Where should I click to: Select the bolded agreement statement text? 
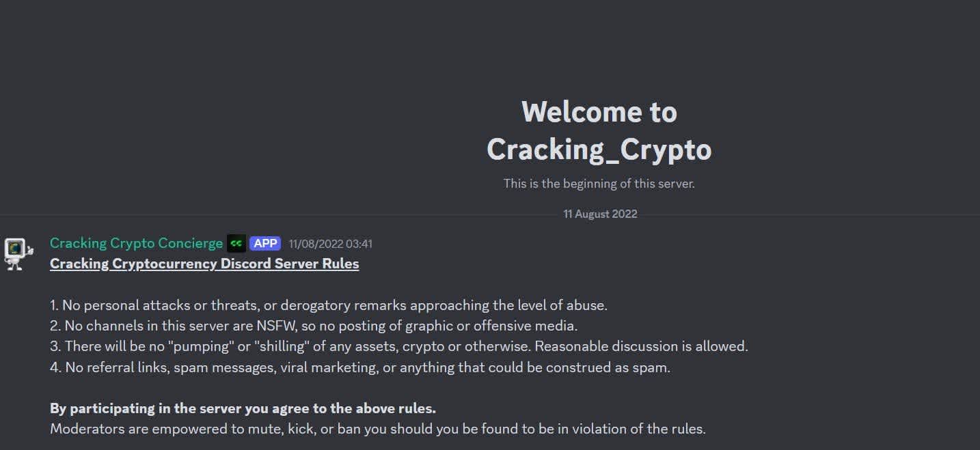[243, 408]
